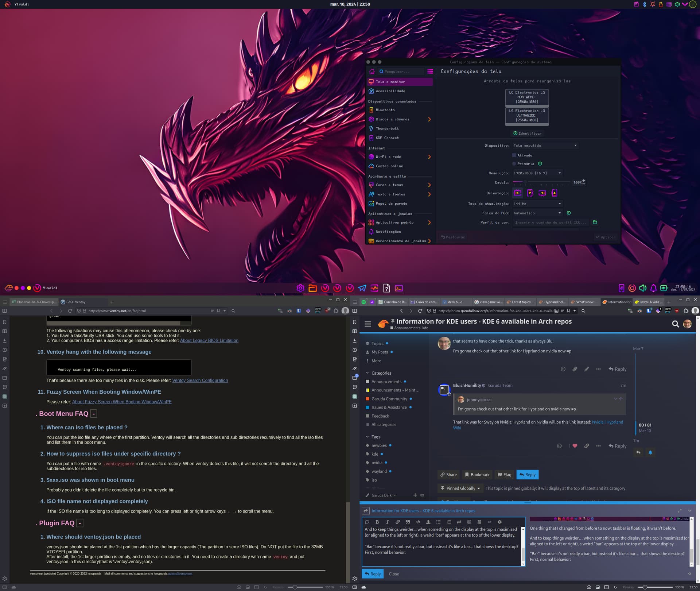Screen dimensions: 700x591
Task: Collapse the Plugin FAQ section
Action: [x=80, y=523]
